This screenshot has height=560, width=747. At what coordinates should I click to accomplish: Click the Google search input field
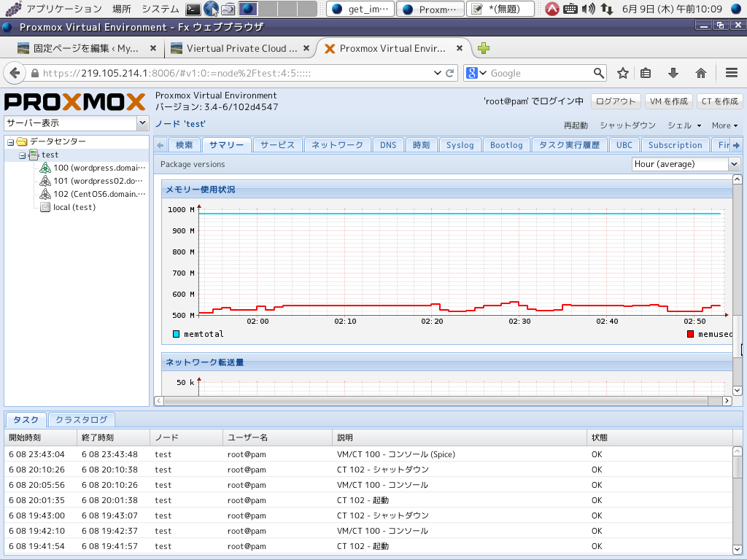[x=540, y=73]
